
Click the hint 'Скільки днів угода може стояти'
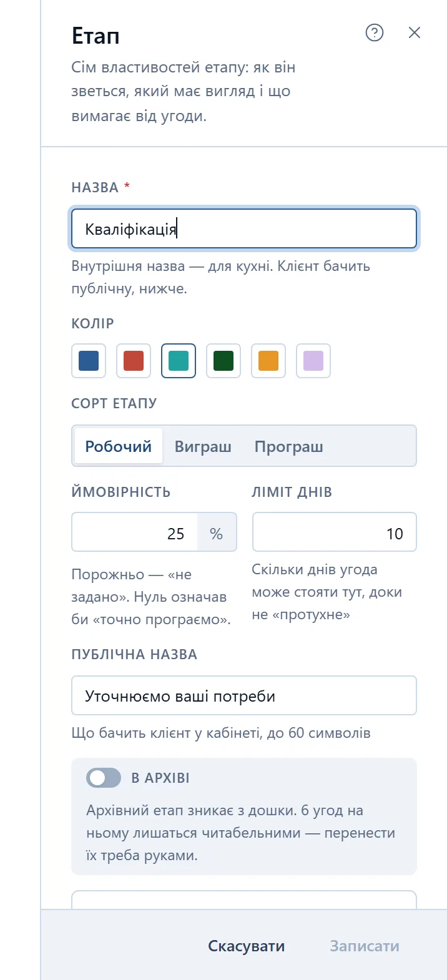[x=327, y=592]
